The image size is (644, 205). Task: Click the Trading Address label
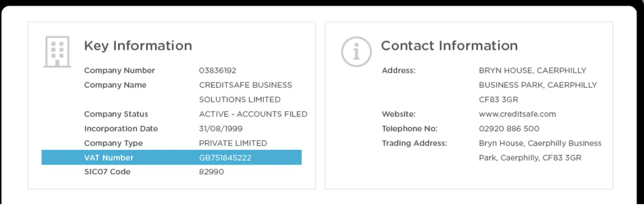pos(414,143)
